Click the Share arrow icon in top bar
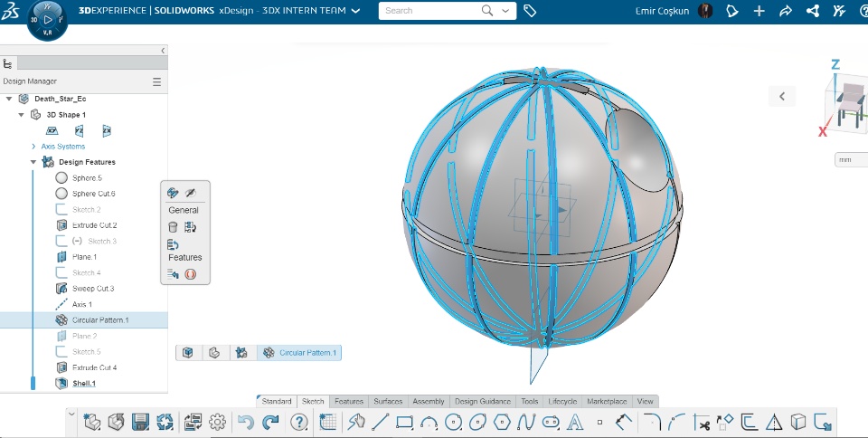Screen dimensions: 868x438 786,11
